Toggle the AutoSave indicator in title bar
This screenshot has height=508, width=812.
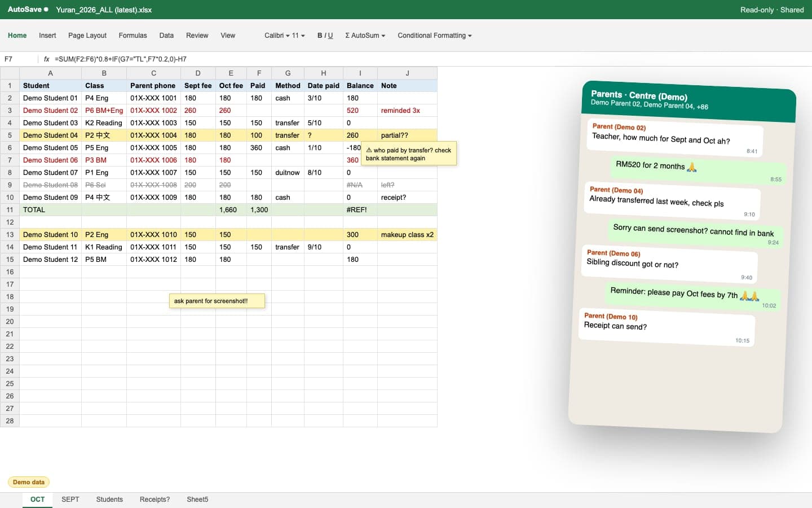point(28,10)
